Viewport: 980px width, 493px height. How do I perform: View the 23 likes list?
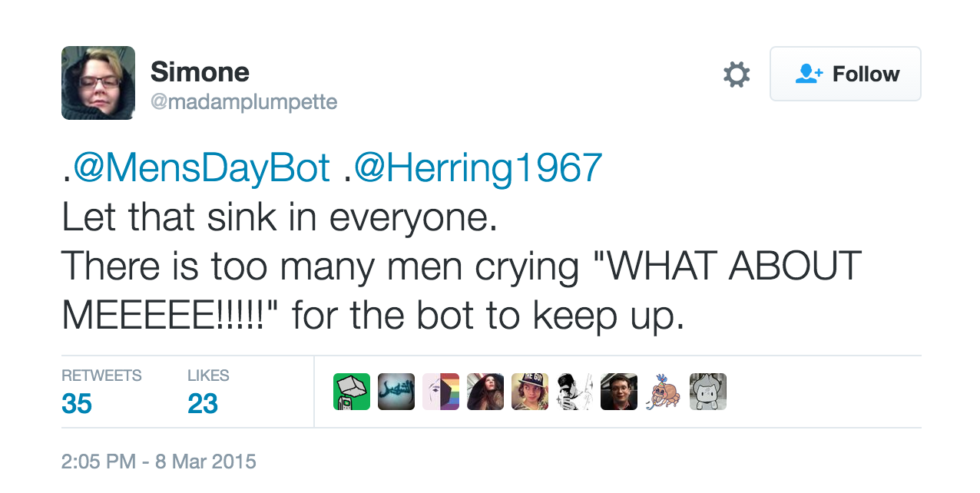(x=203, y=403)
